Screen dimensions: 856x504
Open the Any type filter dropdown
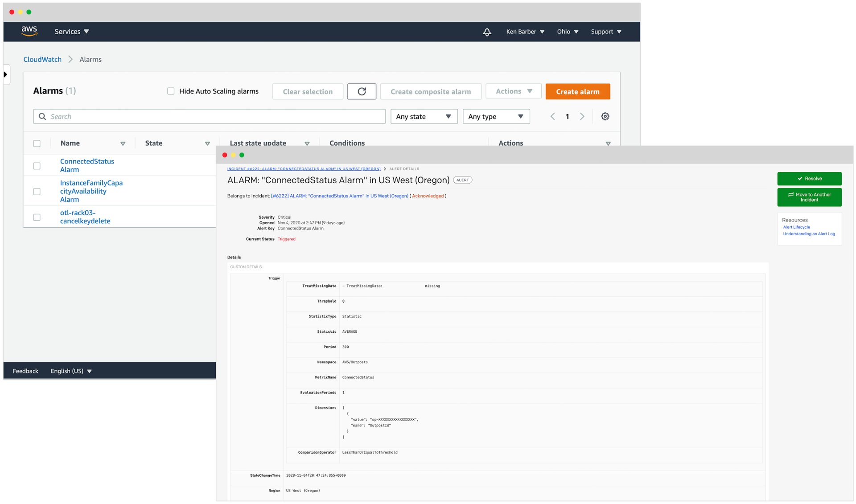(x=496, y=116)
